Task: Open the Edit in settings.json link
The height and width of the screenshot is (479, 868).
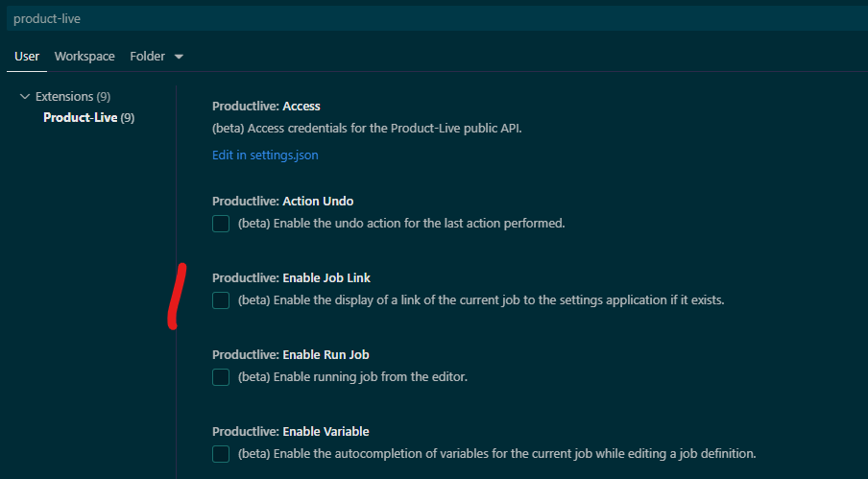Action: point(265,155)
